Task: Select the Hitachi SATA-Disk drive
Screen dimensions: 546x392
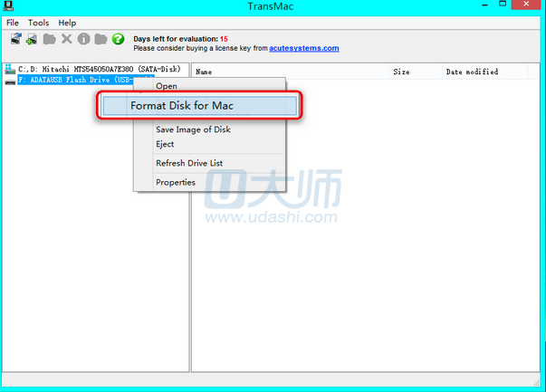Action: (x=99, y=69)
